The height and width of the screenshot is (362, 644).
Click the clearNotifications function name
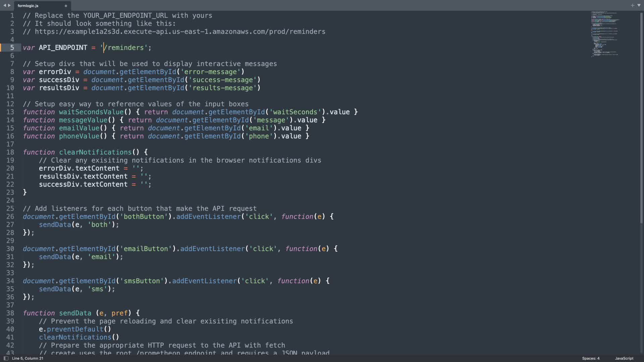click(x=95, y=152)
